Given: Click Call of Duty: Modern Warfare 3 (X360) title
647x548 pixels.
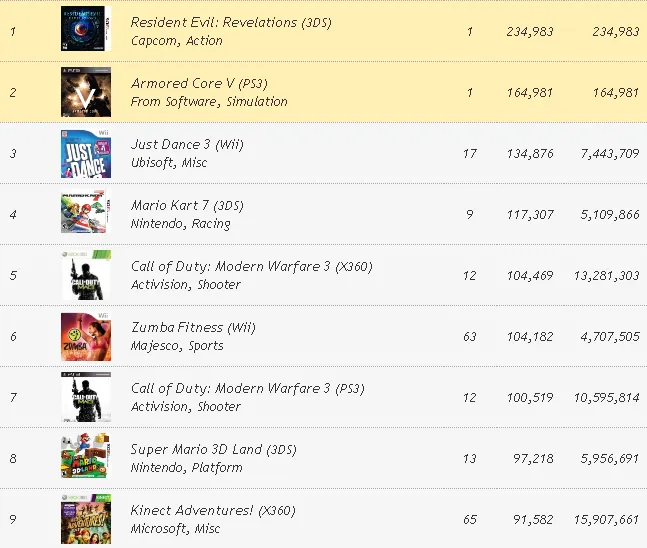Looking at the screenshot, I should [251, 266].
